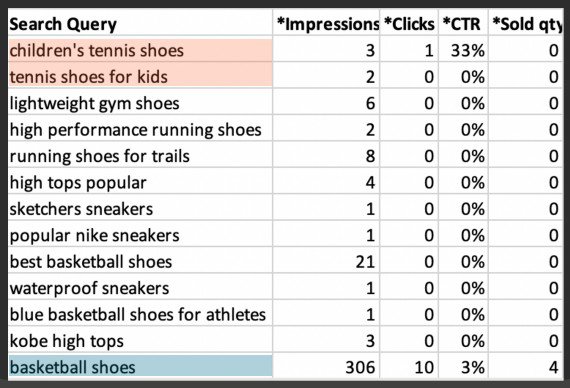Select the *Sold qty column header
The width and height of the screenshot is (570, 388).
click(x=526, y=23)
